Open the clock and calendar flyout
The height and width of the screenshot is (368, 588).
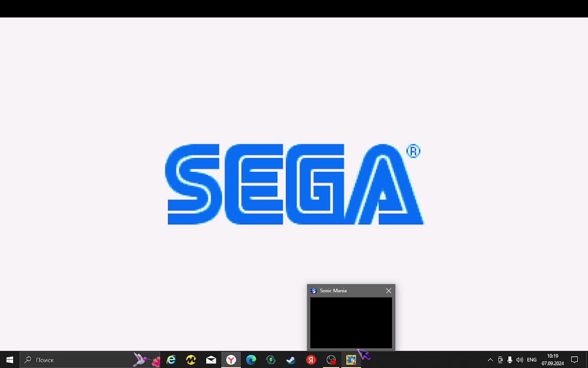point(553,360)
